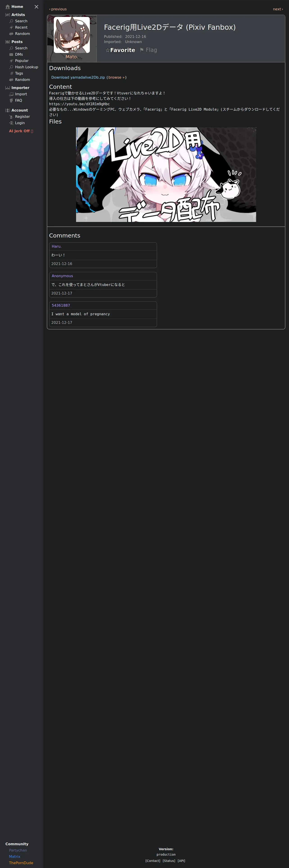
Task: Download yamadalive2Db.zip
Action: 78,78
